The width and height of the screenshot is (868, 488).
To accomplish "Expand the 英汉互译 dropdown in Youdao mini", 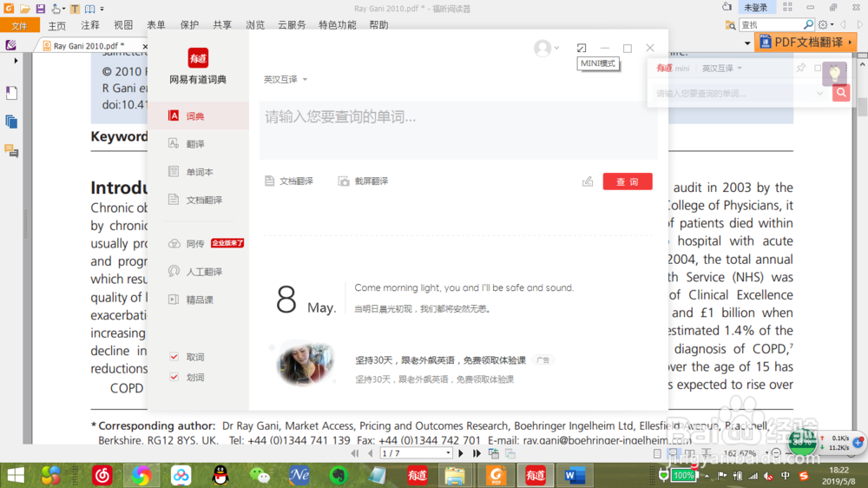I will (x=722, y=68).
